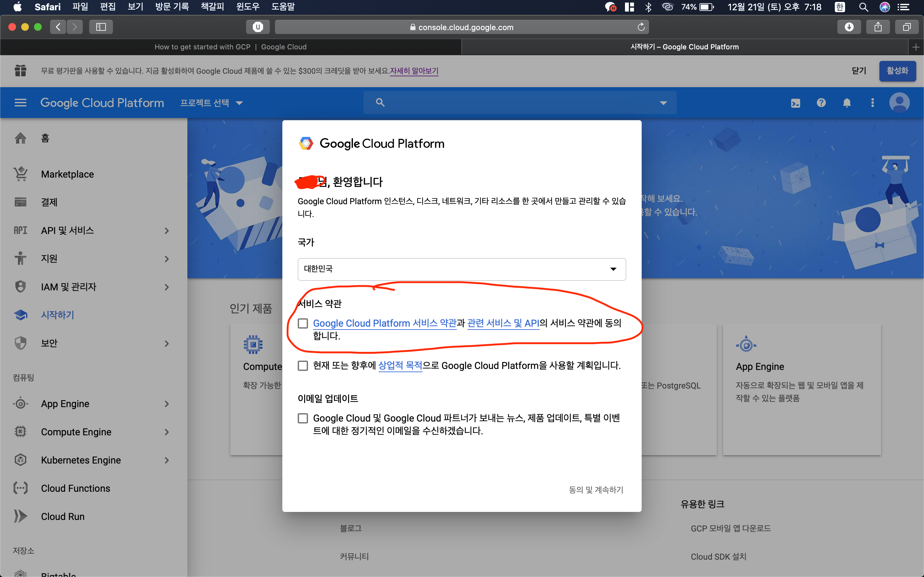
Task: Click the 활성화 activate button
Action: point(897,71)
